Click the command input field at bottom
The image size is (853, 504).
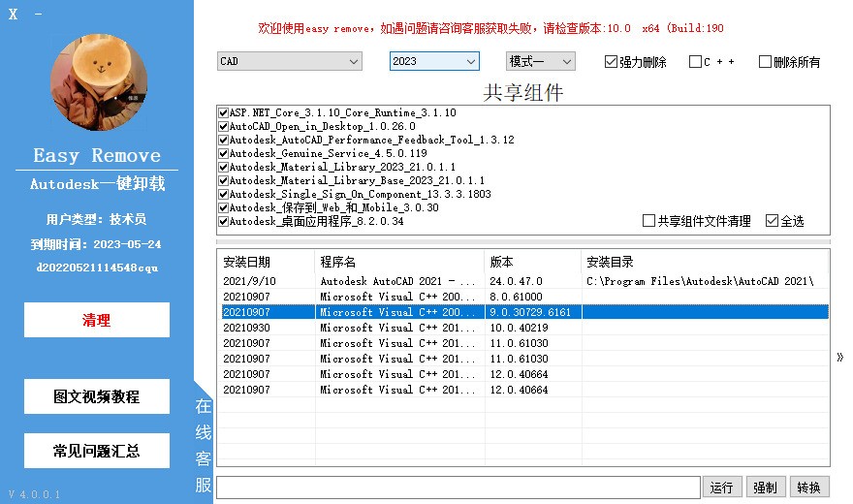458,488
